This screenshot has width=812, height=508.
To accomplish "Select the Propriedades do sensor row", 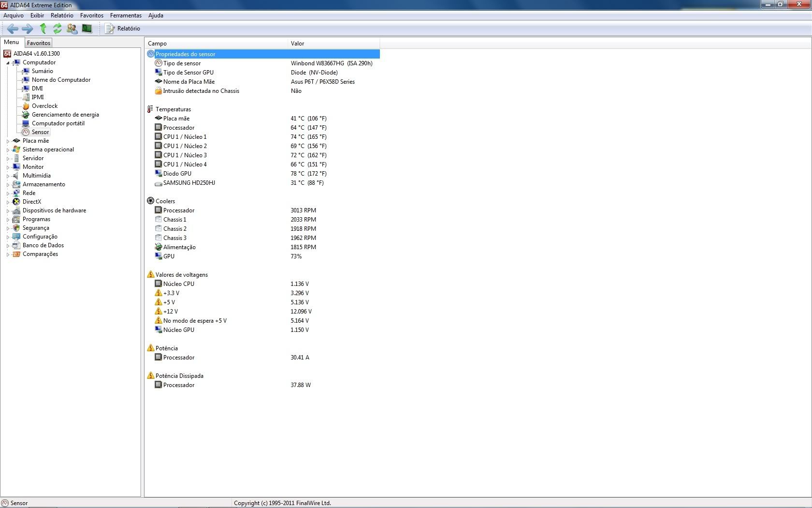I will point(263,54).
